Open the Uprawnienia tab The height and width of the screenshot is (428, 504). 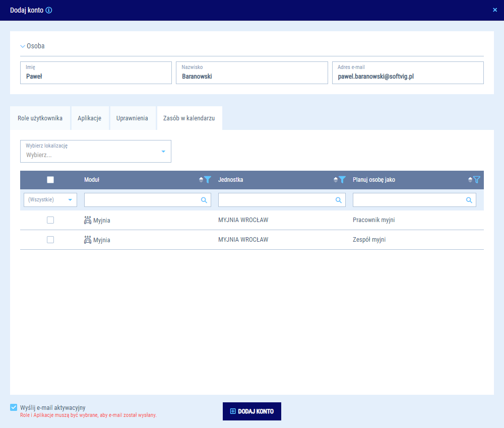point(132,118)
